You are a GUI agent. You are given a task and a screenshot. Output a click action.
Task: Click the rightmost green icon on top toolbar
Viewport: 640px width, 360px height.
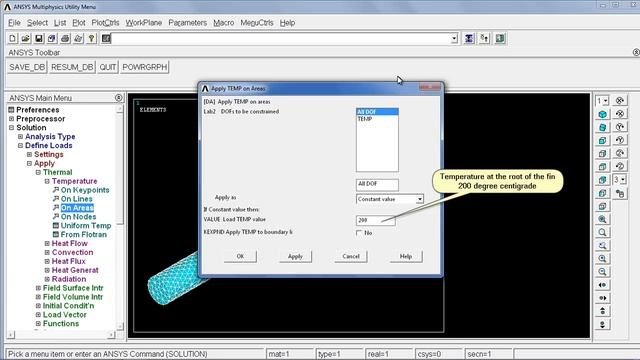pyautogui.click(x=500, y=38)
